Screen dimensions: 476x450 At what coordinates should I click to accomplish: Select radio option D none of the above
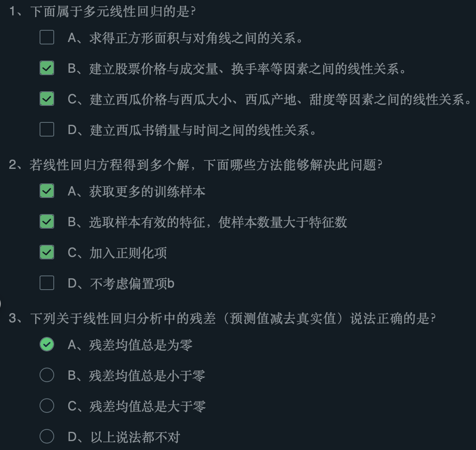46,436
